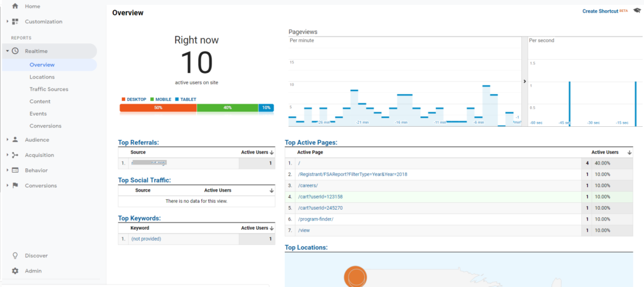Click the Conversions flag icon

click(x=15, y=185)
